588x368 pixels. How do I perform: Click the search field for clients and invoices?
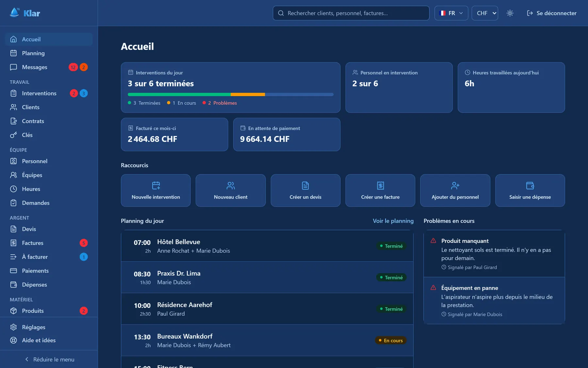point(351,13)
